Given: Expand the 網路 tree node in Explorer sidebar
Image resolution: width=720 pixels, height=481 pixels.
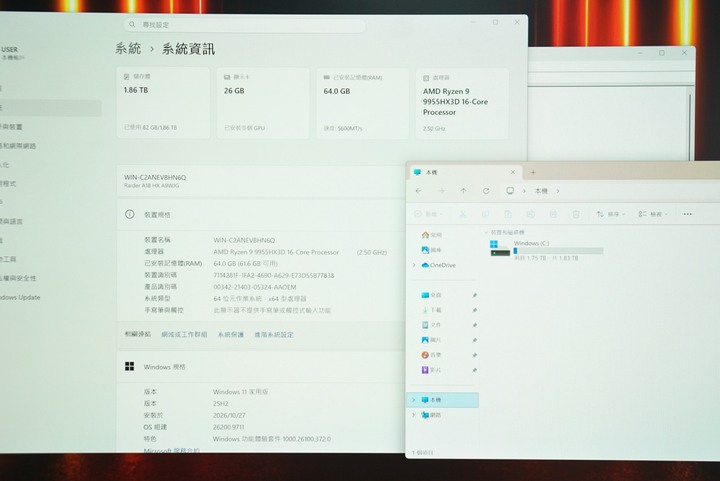Looking at the screenshot, I should click(x=414, y=415).
